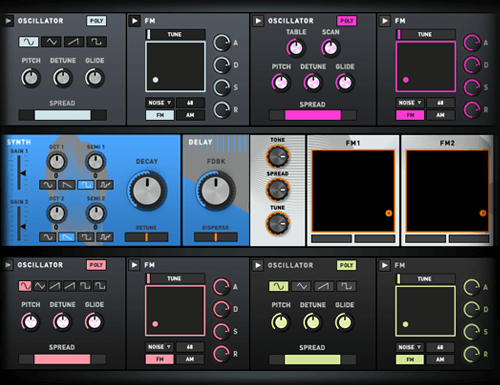Adjust the magenta SPREAD slider bar
Image resolution: width=500 pixels, height=385 pixels.
[313, 115]
